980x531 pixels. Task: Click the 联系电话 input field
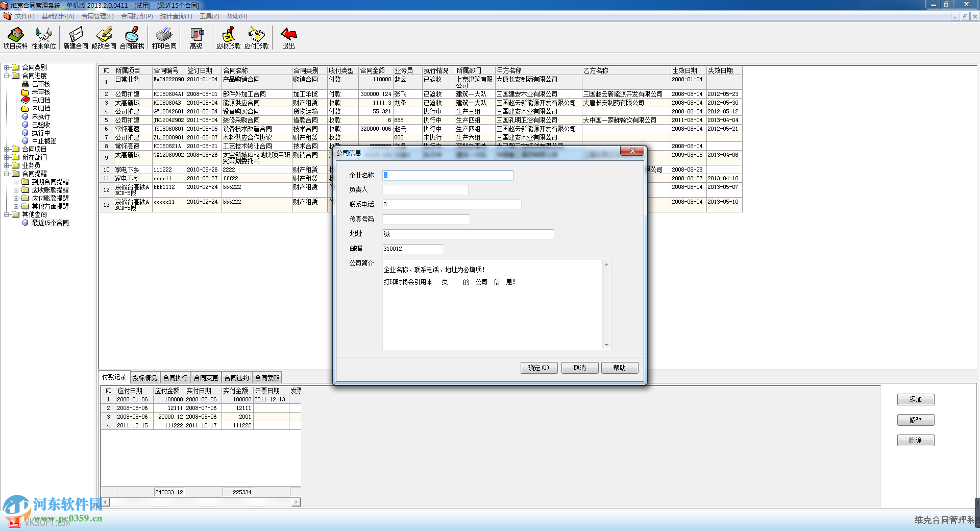click(x=452, y=205)
